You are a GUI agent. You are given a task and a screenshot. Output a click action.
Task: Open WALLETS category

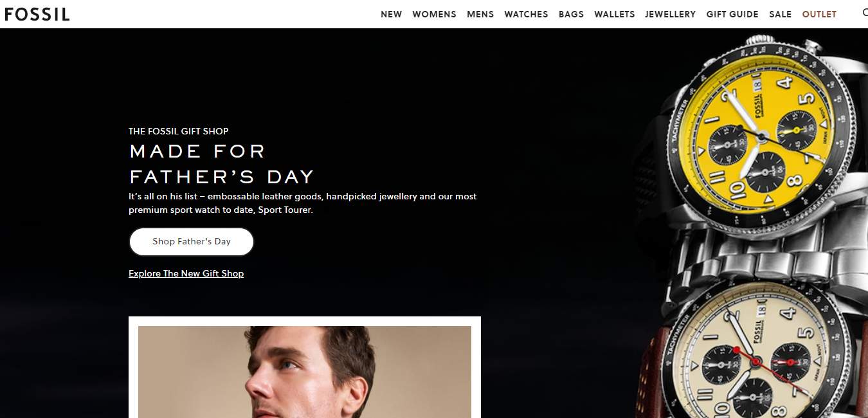(x=614, y=14)
